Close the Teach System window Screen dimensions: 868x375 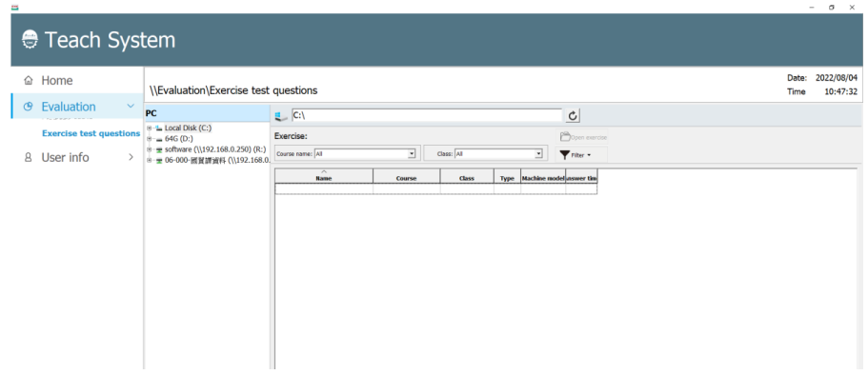852,8
